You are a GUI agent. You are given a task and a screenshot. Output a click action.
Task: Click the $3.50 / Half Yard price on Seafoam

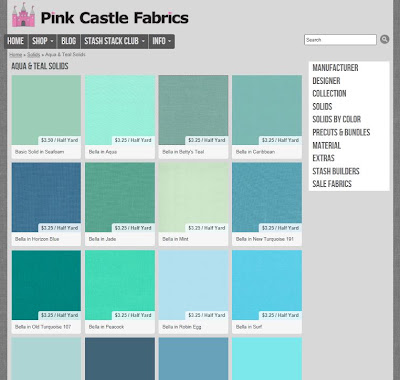click(60, 140)
